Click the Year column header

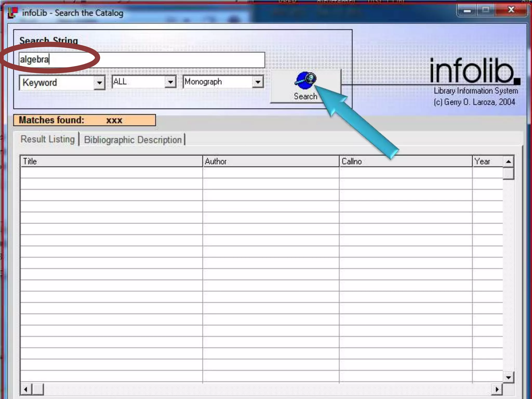[487, 161]
